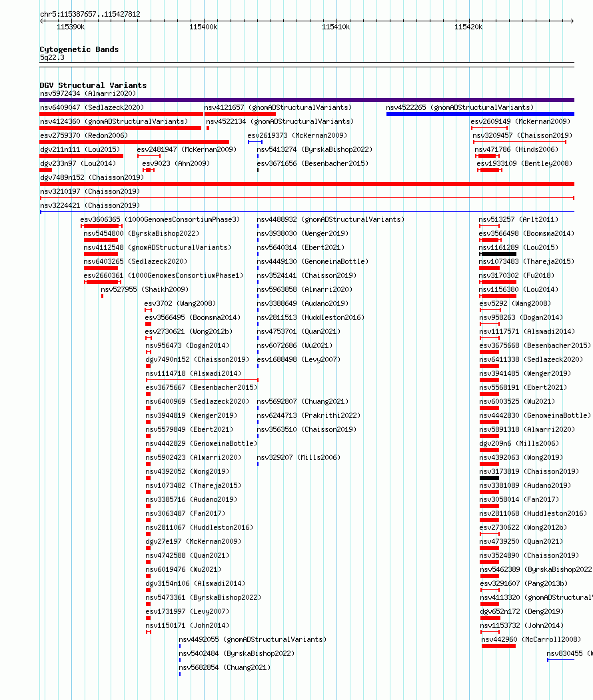Viewport: 593px width, 700px height.
Task: Select nsv5454800 (ByrskaBishop2022) variant
Action: (x=141, y=233)
